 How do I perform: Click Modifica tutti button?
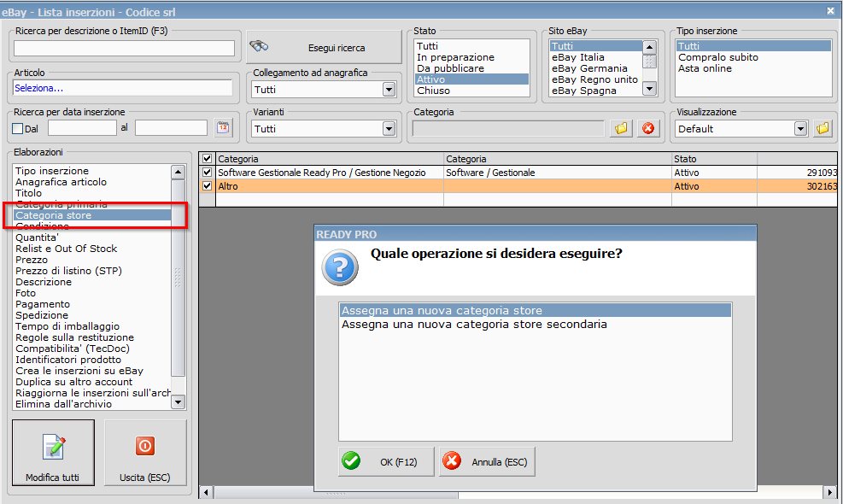pos(53,453)
